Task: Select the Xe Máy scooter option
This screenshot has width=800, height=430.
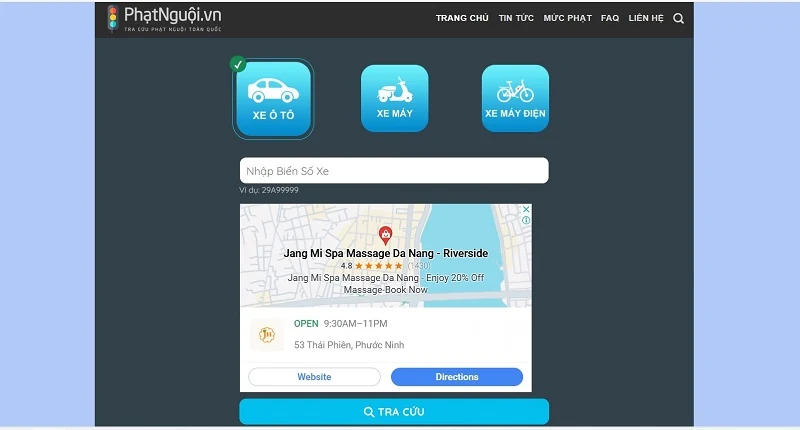Action: click(x=394, y=98)
